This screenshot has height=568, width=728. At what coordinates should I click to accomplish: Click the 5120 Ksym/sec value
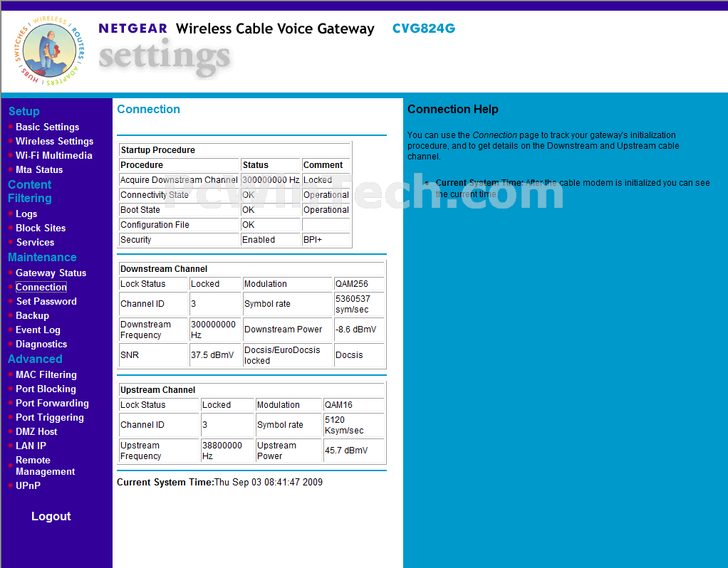354,425
